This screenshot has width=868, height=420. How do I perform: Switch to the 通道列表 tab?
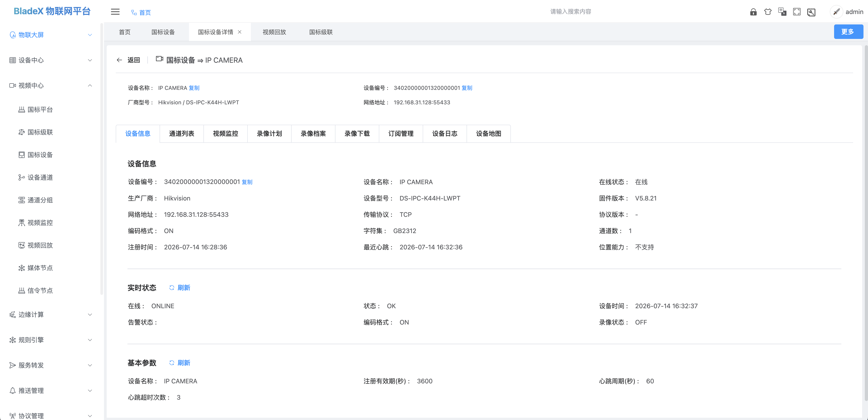182,134
